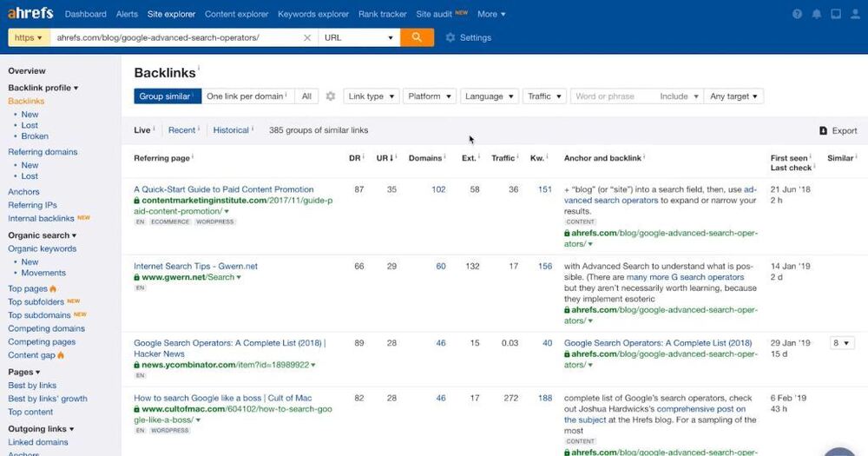The height and width of the screenshot is (456, 868).
Task: Click the table settings gear beside All
Action: click(x=331, y=96)
